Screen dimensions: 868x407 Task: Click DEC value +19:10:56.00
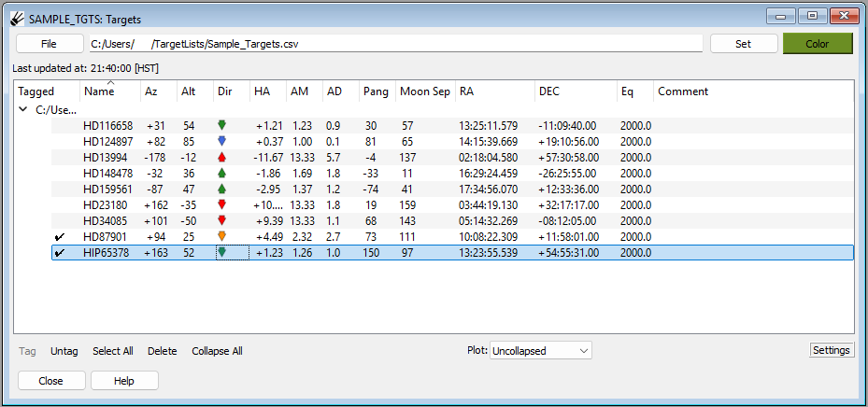568,142
